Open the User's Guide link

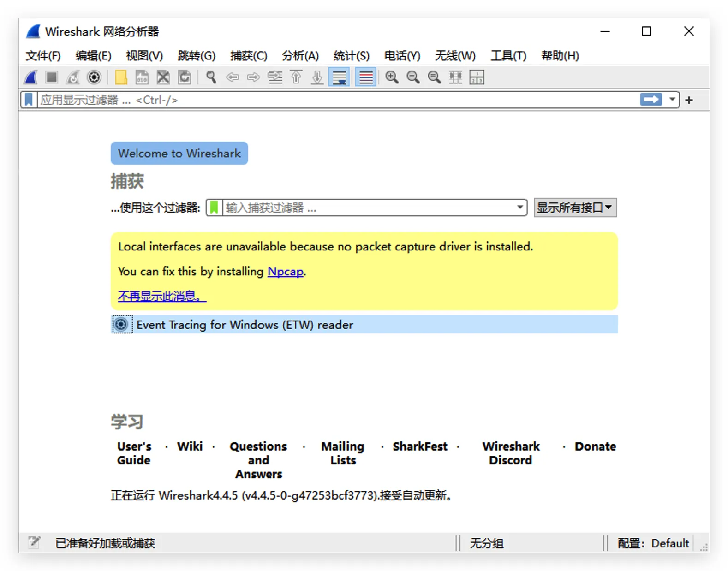(x=134, y=453)
